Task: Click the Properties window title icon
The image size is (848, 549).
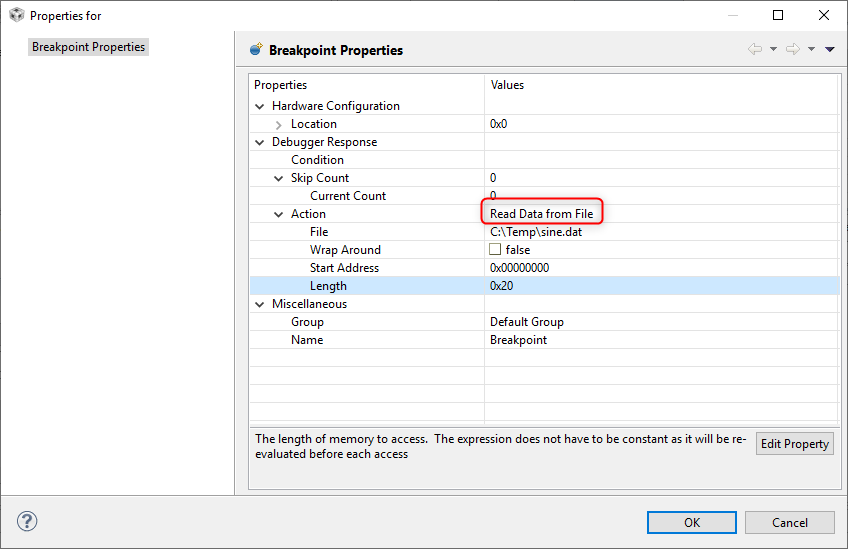Action: [16, 16]
